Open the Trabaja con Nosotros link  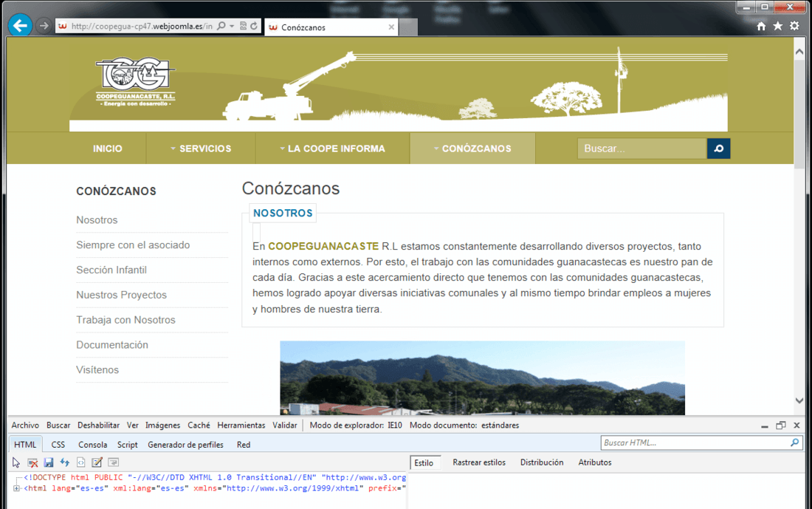pos(125,320)
